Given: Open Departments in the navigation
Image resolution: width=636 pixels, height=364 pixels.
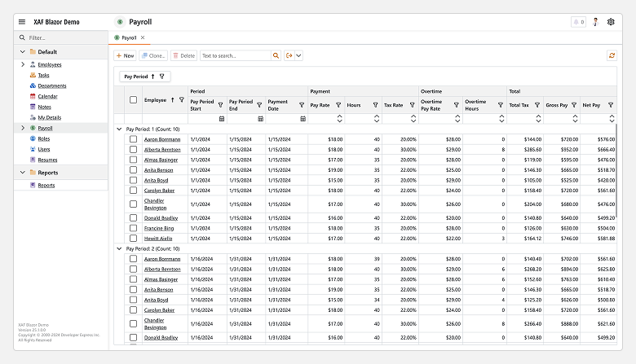Looking at the screenshot, I should (51, 86).
